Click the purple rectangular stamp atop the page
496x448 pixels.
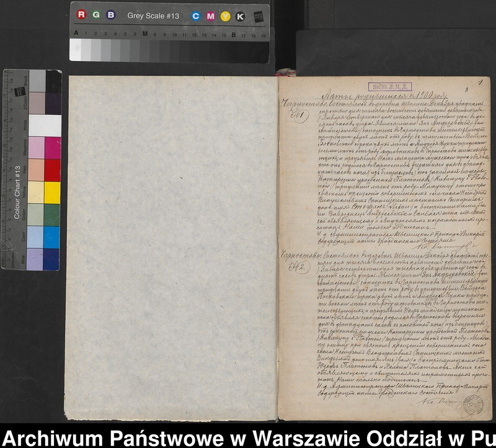pos(390,87)
